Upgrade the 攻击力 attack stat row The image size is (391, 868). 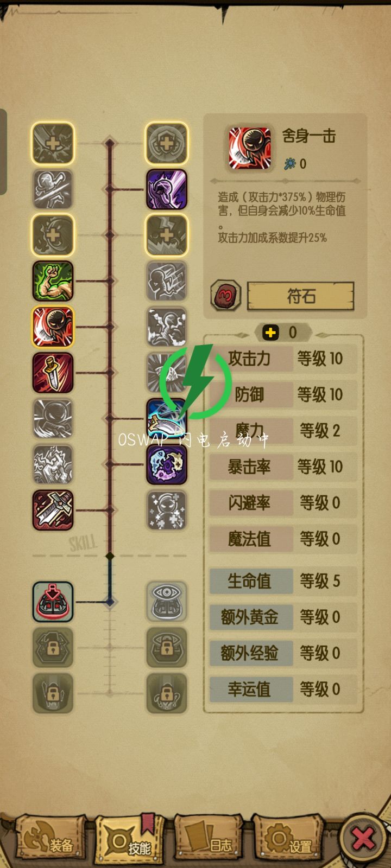(283, 359)
